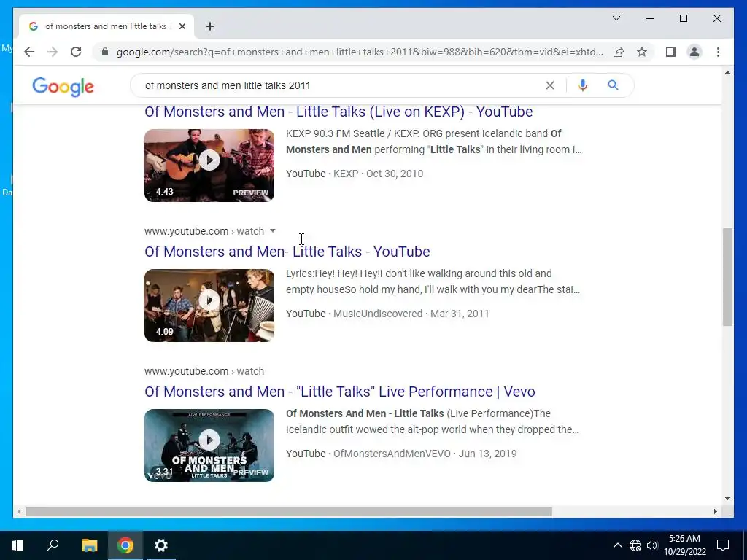
Task: Show hidden system tray icons
Action: [x=617, y=545]
